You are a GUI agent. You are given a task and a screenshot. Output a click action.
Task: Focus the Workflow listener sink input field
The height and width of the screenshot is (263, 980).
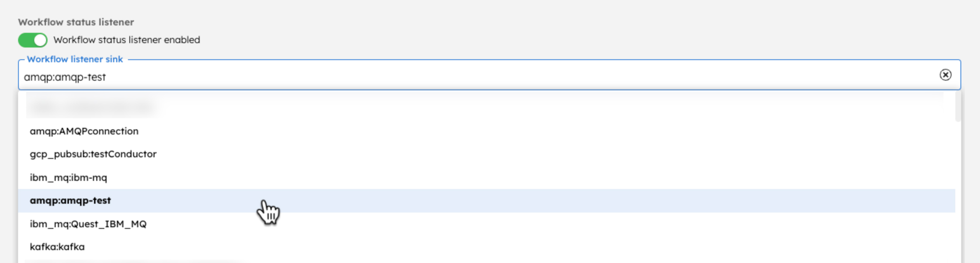(x=456, y=77)
